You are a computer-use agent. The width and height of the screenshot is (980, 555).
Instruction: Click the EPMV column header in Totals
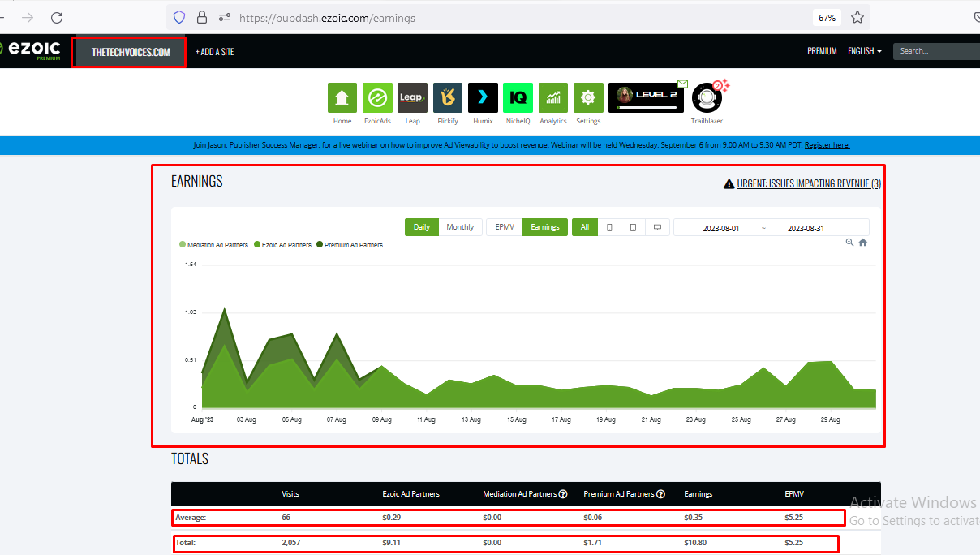pos(794,493)
